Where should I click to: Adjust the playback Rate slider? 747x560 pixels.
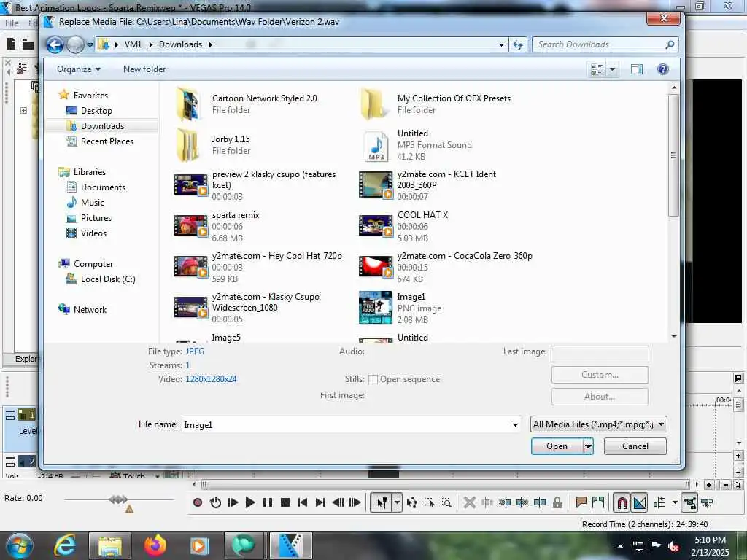coord(119,499)
